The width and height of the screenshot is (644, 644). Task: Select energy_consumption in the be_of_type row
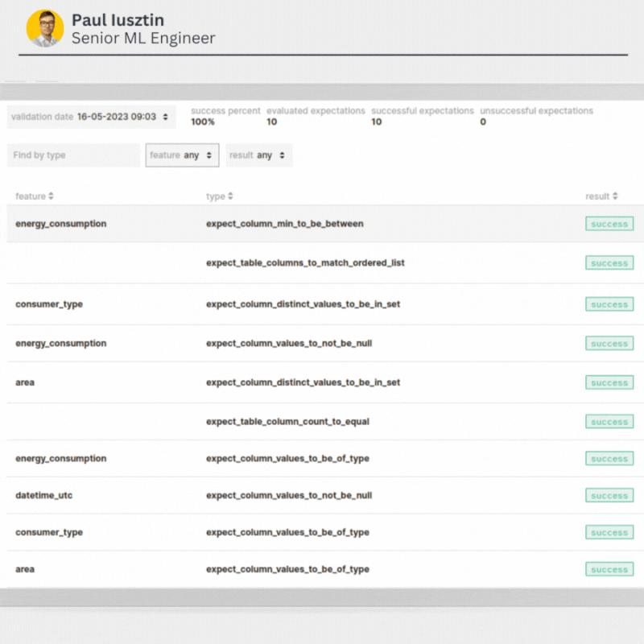[61, 458]
